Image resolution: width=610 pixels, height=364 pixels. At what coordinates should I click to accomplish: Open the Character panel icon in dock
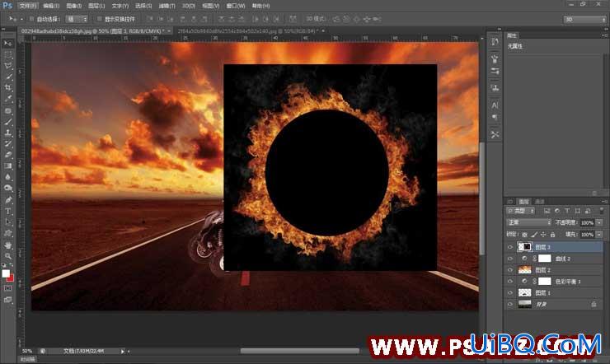(x=495, y=105)
